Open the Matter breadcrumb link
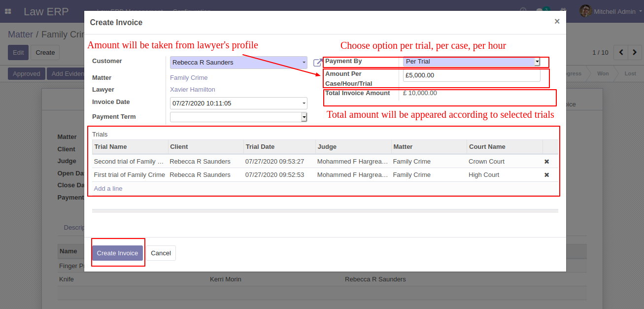Screen dimensions: 644x309 point(20,34)
